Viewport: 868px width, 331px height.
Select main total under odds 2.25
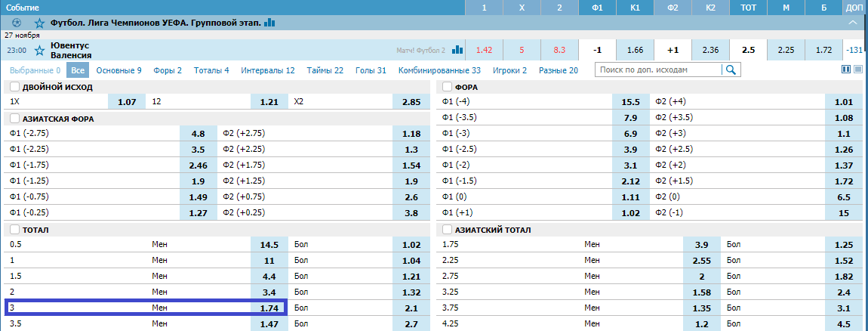coord(786,50)
